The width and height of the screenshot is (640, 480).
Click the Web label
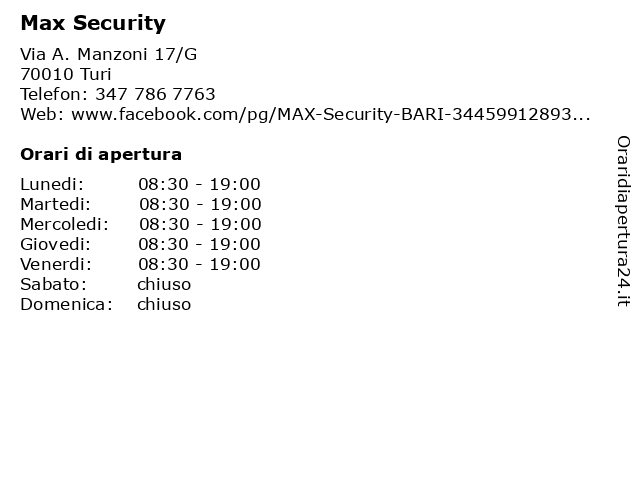42,114
